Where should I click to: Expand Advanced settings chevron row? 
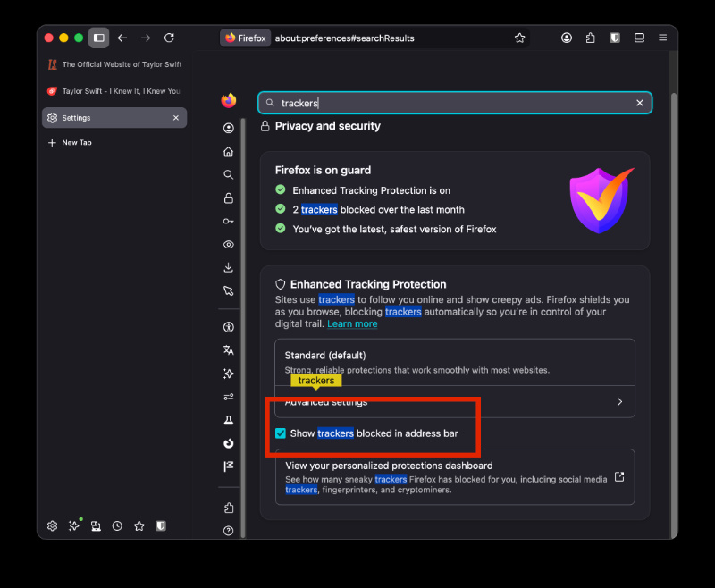455,401
